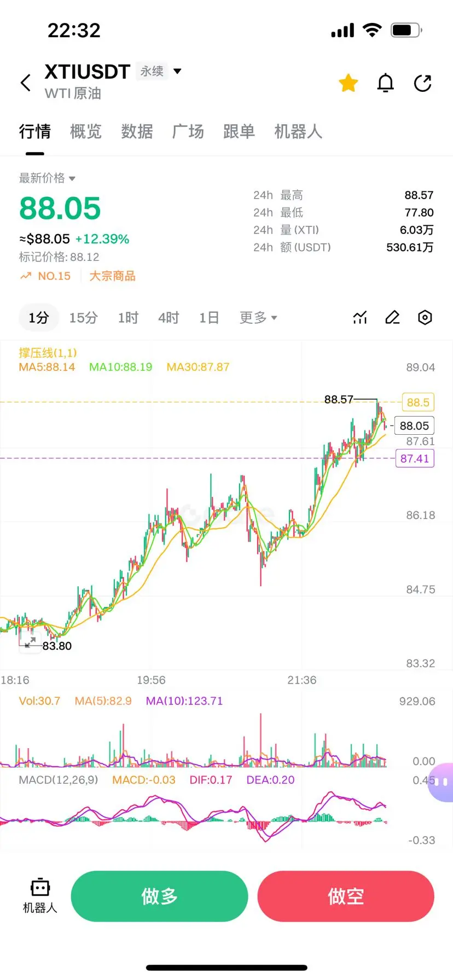
Task: Tap the DEA:0.20 value
Action: pos(270,780)
